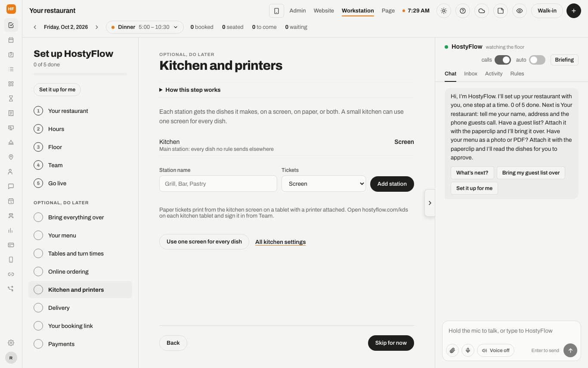
Task: Click the Add station button
Action: (x=392, y=184)
